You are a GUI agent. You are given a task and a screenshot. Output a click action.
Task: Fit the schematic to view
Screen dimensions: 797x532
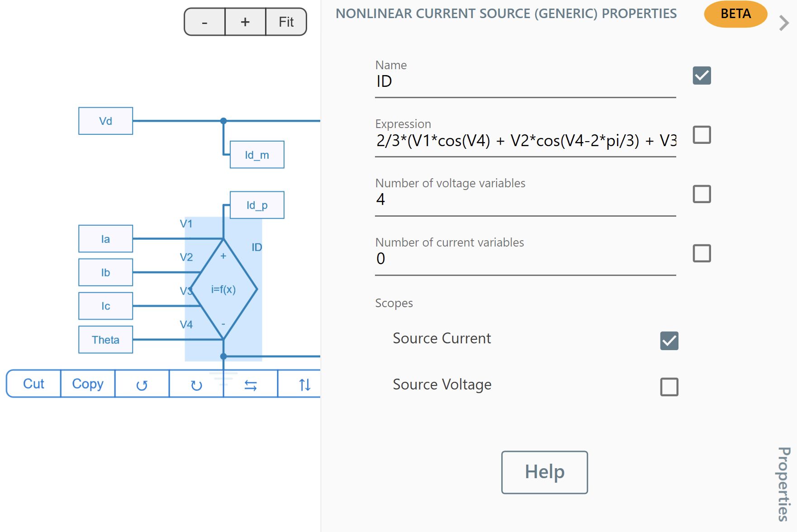[286, 22]
